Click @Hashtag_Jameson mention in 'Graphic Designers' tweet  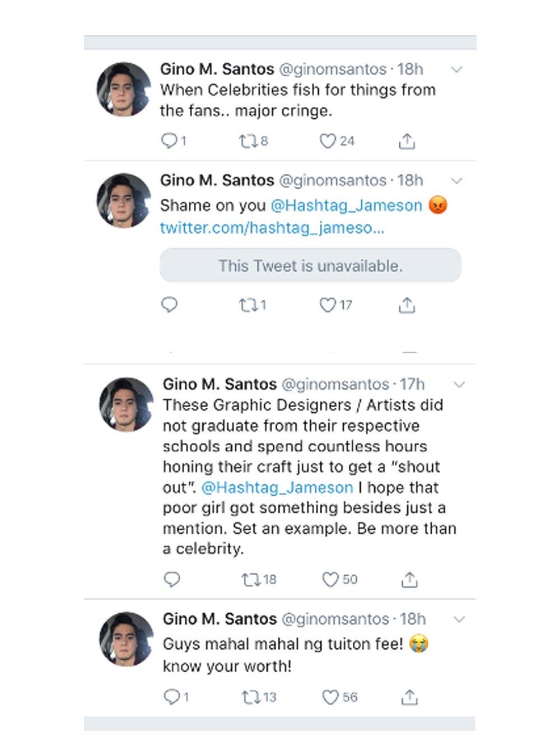tap(277, 488)
